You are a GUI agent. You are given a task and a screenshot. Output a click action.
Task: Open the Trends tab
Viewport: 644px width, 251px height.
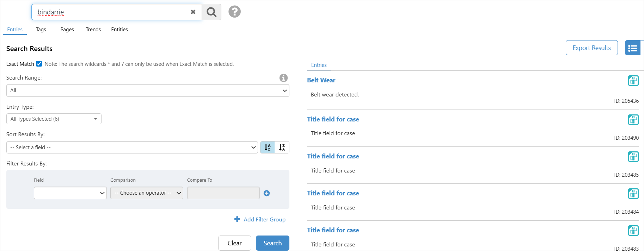coord(93,30)
